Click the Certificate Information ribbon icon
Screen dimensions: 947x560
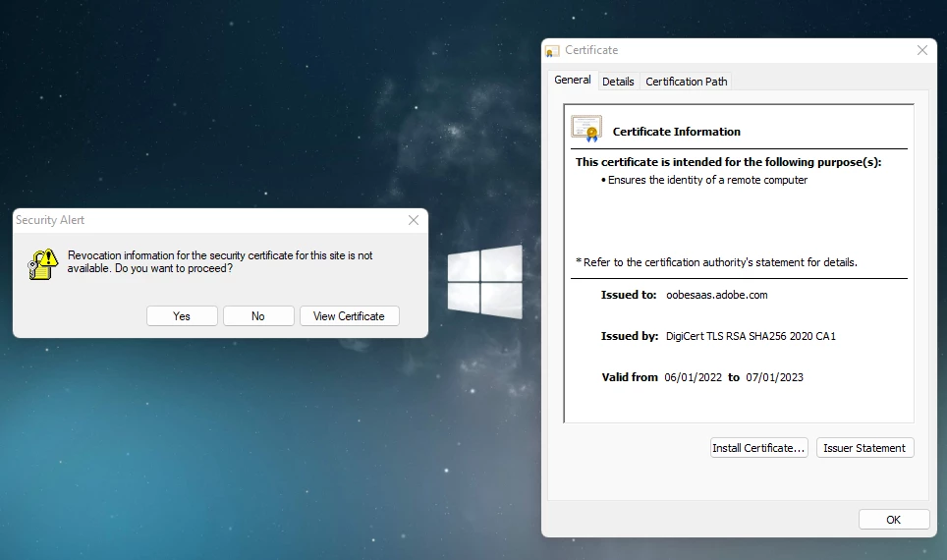tap(586, 129)
